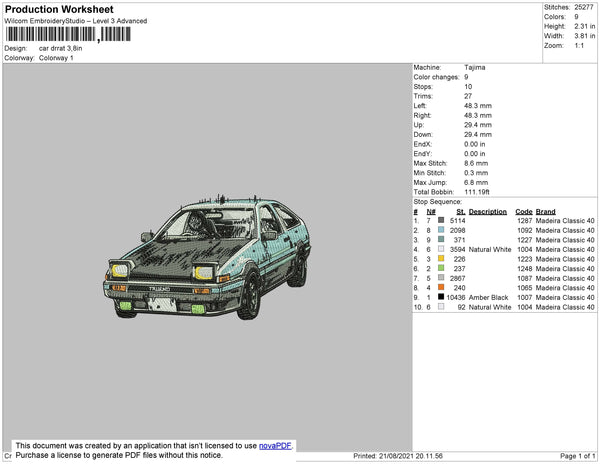Select the light blue thread swatch in row 2
600x464 pixels.
coord(441,230)
